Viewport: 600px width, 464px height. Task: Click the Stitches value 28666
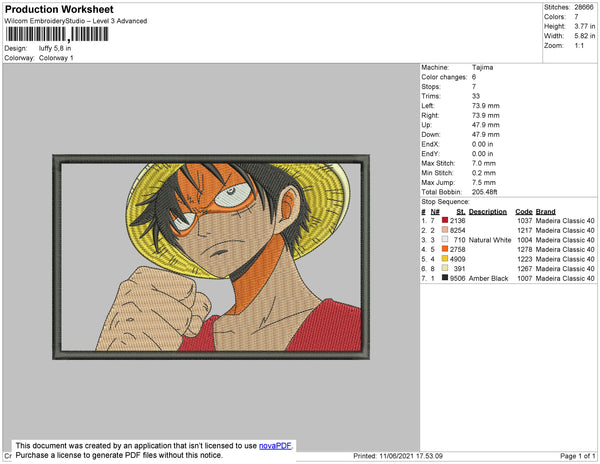pos(584,7)
